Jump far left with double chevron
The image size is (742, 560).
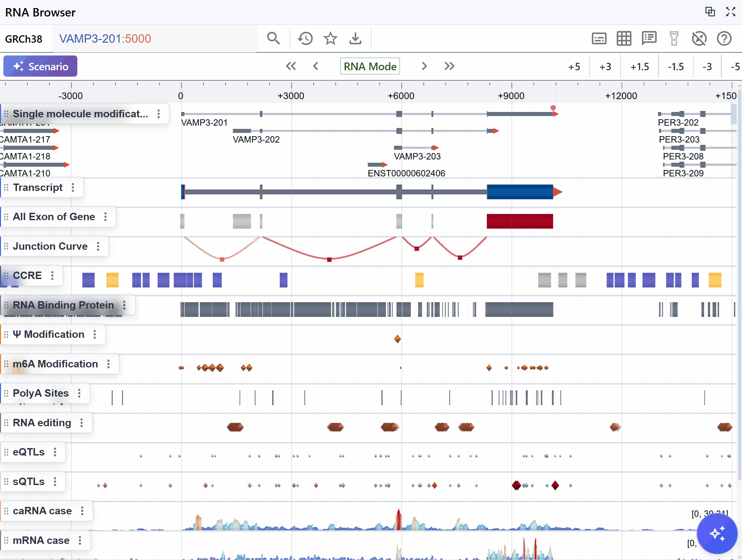(x=291, y=66)
